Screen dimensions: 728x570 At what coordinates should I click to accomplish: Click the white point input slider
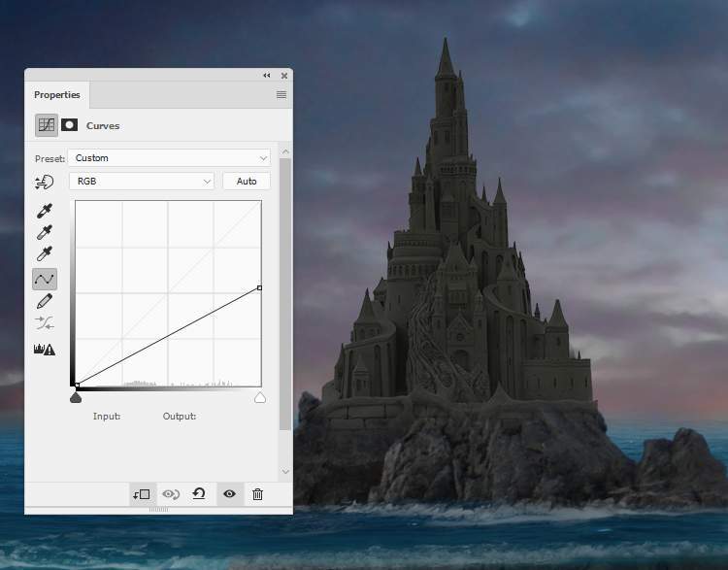coord(260,397)
